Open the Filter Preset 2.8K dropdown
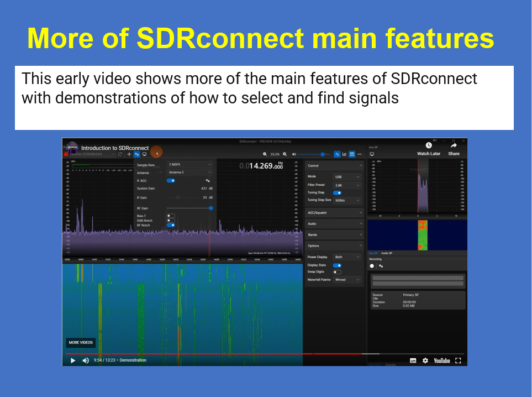Image resolution: width=532 pixels, height=397 pixels. point(347,185)
